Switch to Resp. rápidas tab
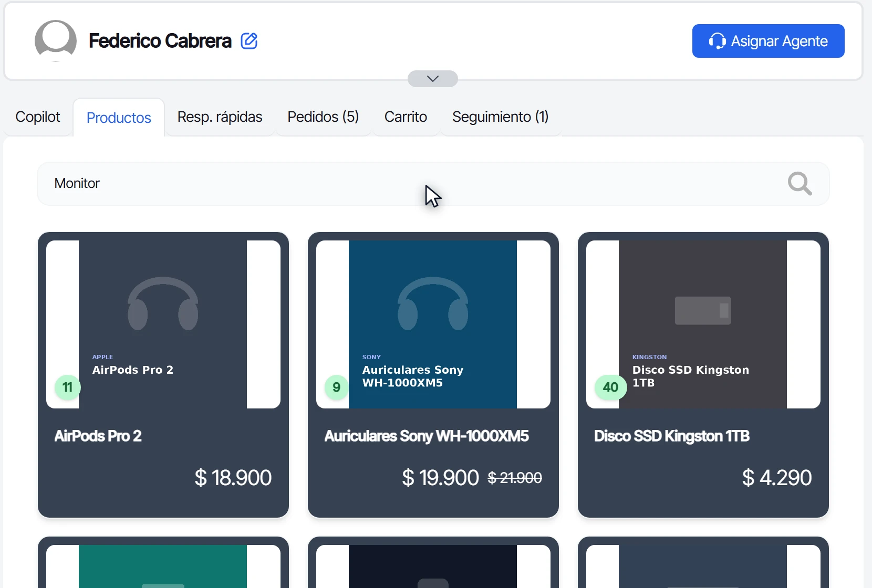Viewport: 872px width, 588px height. pos(220,117)
